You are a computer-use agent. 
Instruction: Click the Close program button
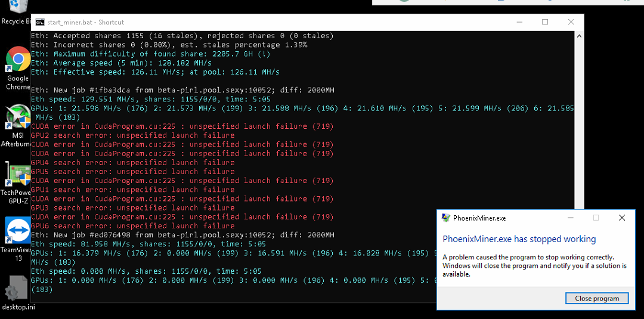pos(597,299)
